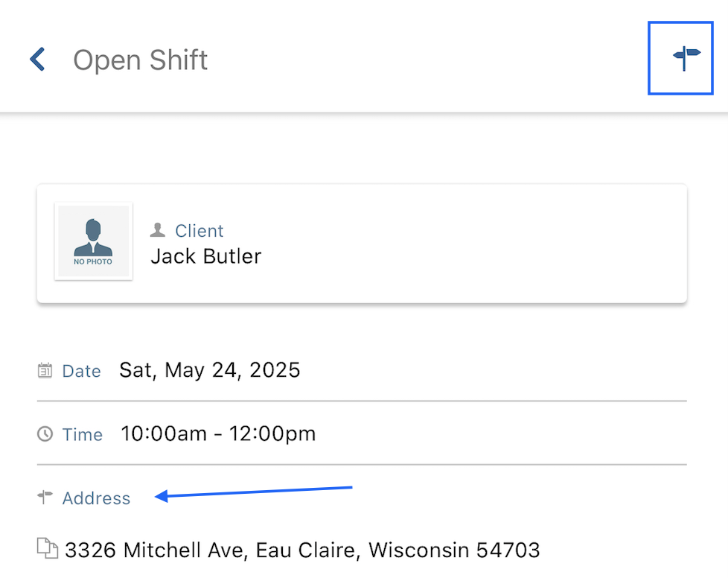
Task: Select the Address label
Action: point(97,498)
